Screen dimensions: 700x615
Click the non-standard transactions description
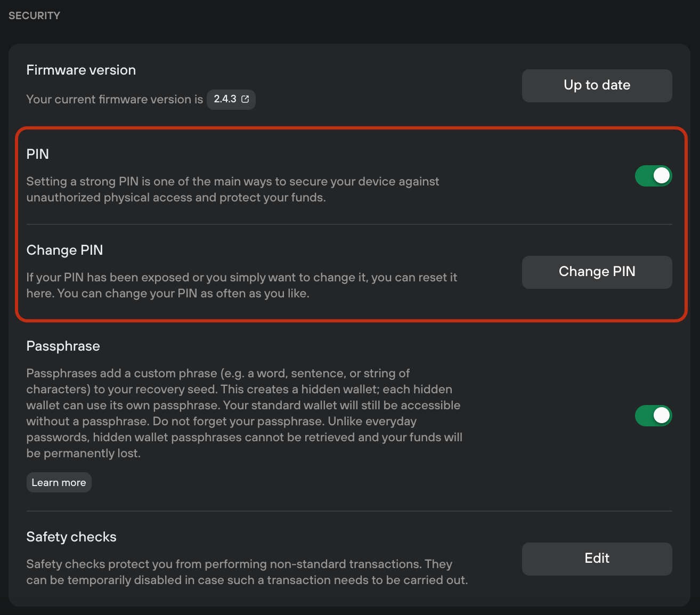point(247,572)
